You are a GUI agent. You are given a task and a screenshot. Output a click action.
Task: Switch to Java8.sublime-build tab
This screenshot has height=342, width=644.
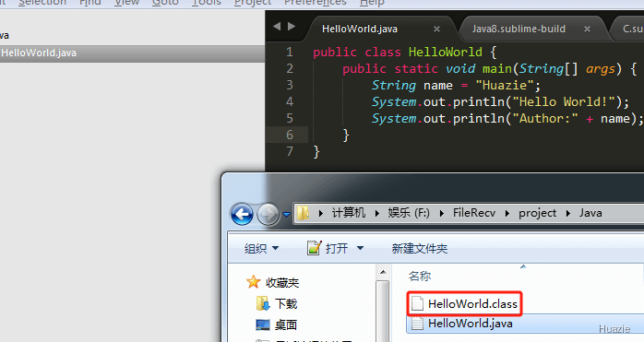tap(519, 29)
